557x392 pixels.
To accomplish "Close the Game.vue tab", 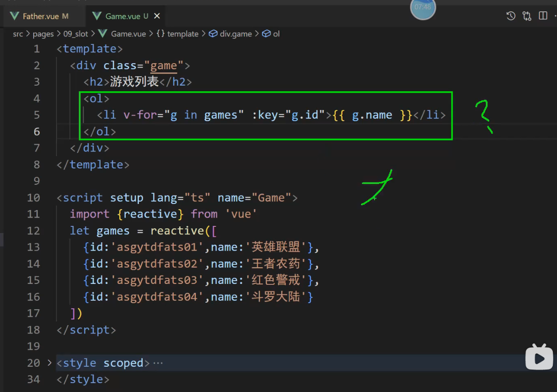I will [x=157, y=16].
